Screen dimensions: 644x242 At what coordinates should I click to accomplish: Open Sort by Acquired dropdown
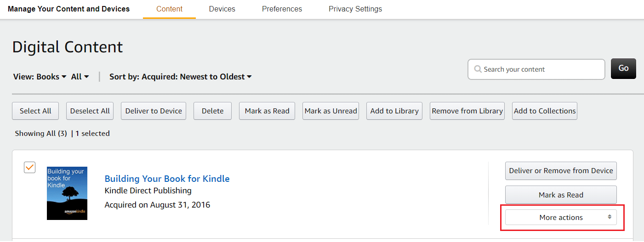[181, 77]
